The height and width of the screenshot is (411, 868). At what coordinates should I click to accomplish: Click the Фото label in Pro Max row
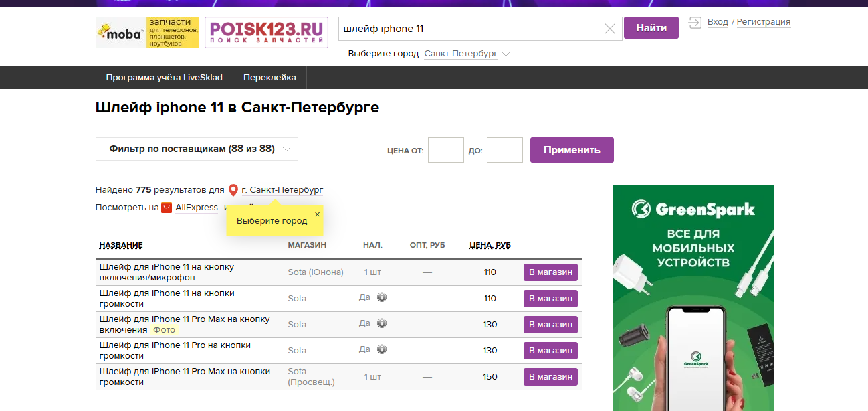164,329
